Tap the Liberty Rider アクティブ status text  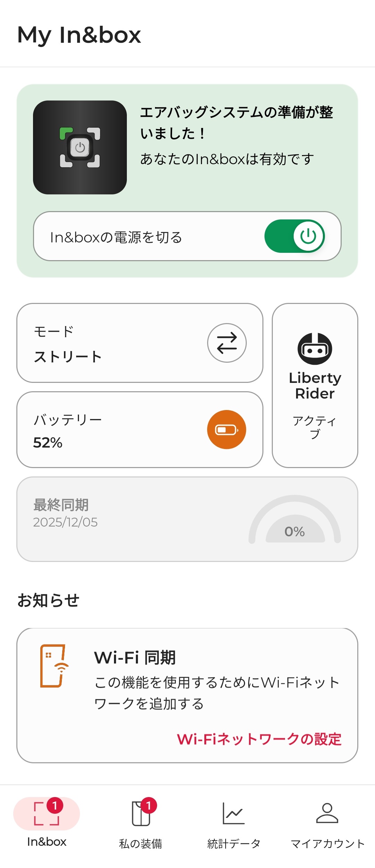click(315, 427)
